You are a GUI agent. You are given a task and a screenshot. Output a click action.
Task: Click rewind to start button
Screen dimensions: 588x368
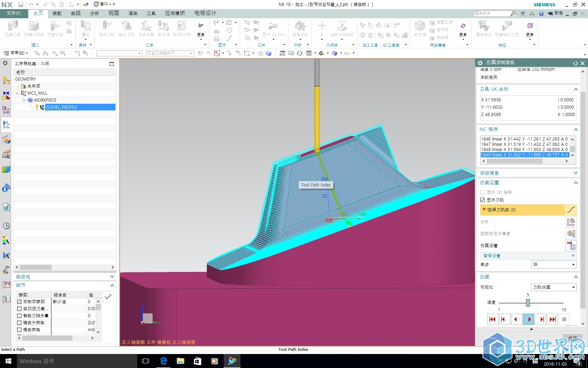[x=492, y=319]
